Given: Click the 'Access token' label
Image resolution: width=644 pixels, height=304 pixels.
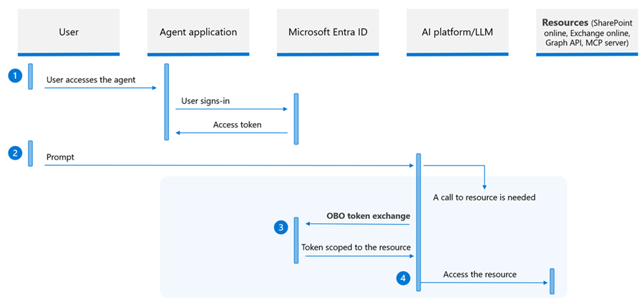Looking at the screenshot, I should [237, 124].
